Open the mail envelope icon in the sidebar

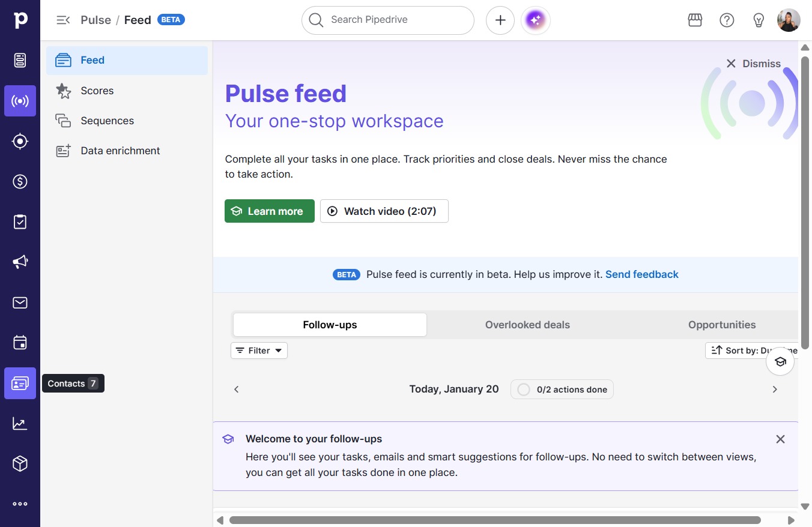coord(20,303)
